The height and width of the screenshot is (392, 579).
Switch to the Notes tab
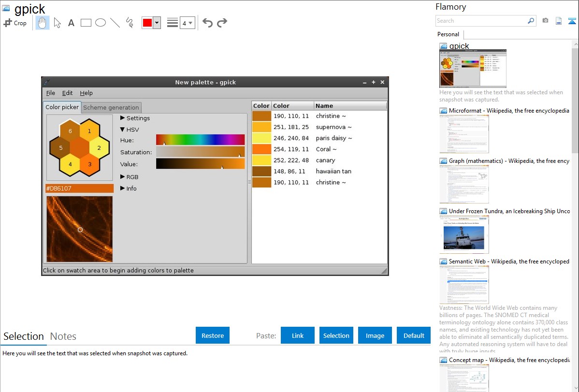tap(63, 336)
